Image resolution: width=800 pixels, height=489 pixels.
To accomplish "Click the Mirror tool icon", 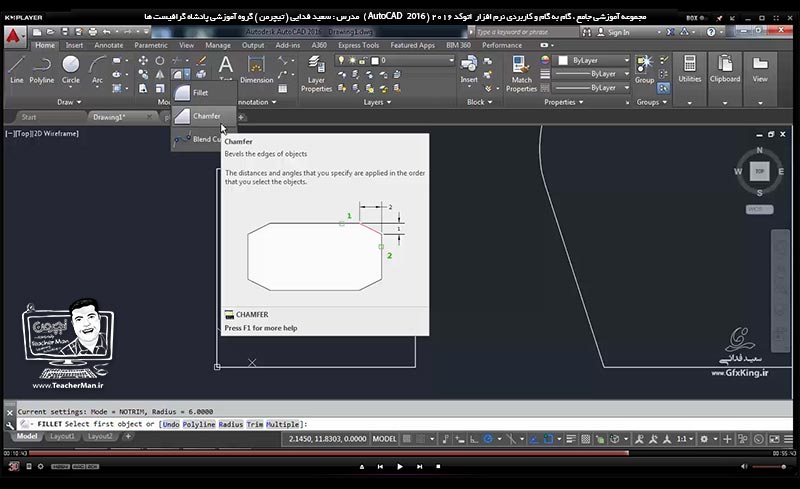I will pyautogui.click(x=160, y=75).
